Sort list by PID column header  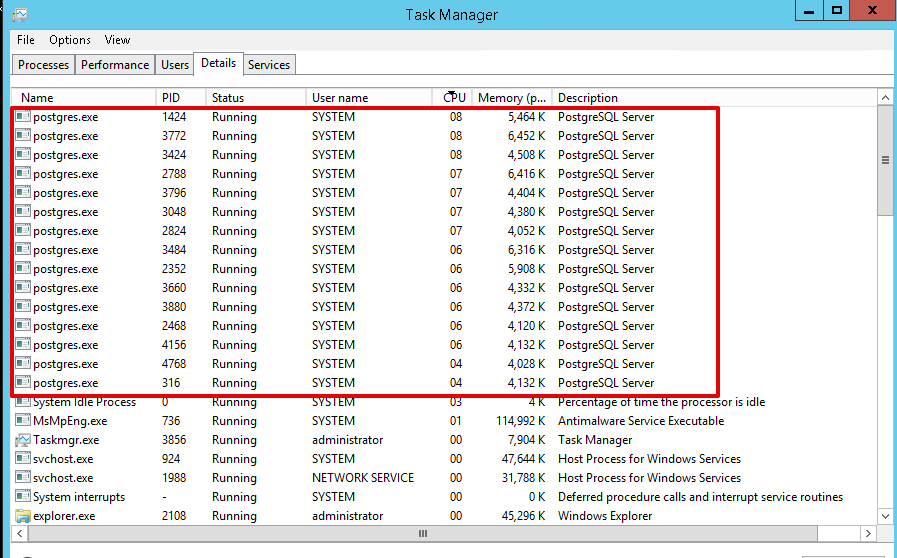172,98
